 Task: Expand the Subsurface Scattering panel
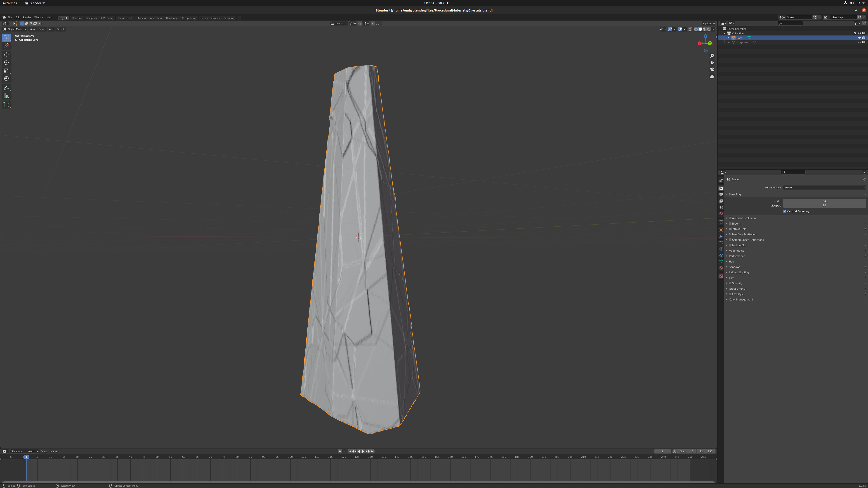pos(727,235)
